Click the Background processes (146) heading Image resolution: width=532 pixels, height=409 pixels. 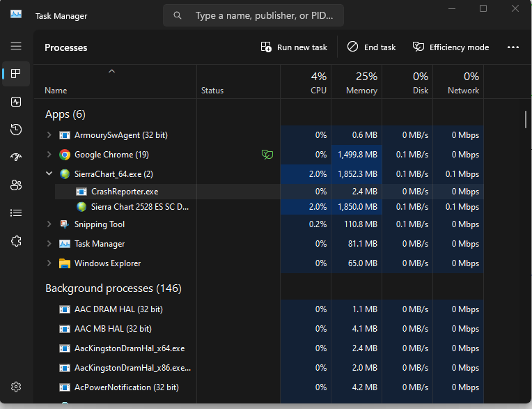point(114,288)
